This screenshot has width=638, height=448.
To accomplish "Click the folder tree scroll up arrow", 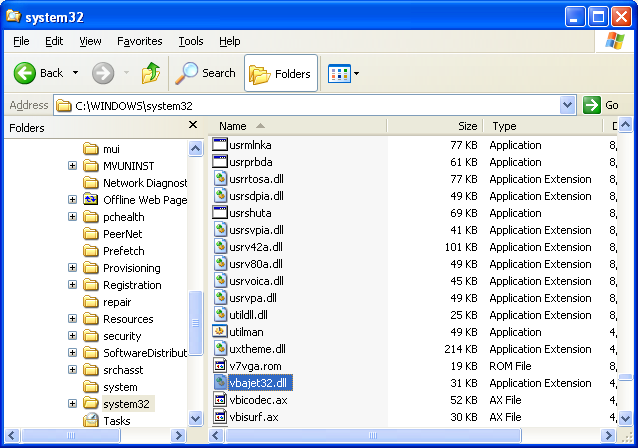I will tap(196, 149).
